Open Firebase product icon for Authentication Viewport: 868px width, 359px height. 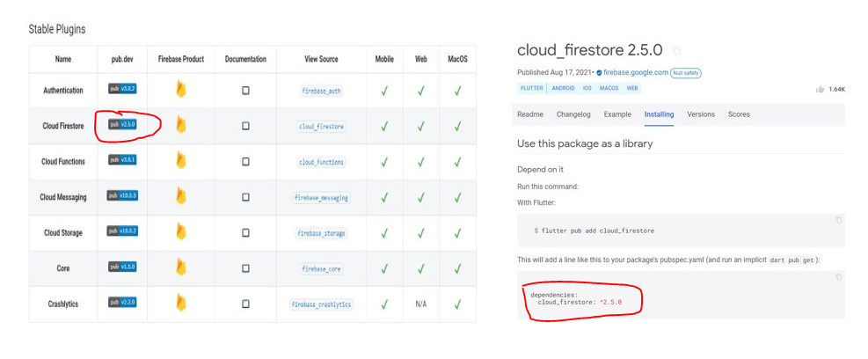click(180, 89)
